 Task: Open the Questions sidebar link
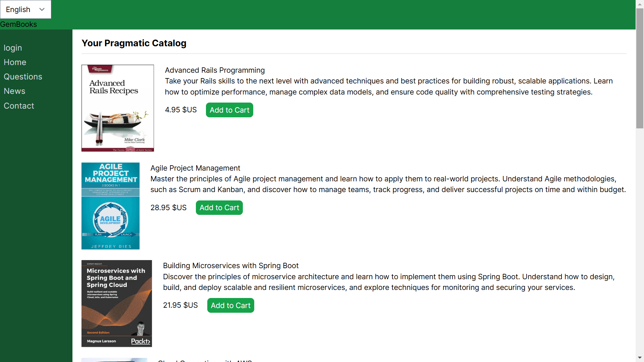[23, 77]
